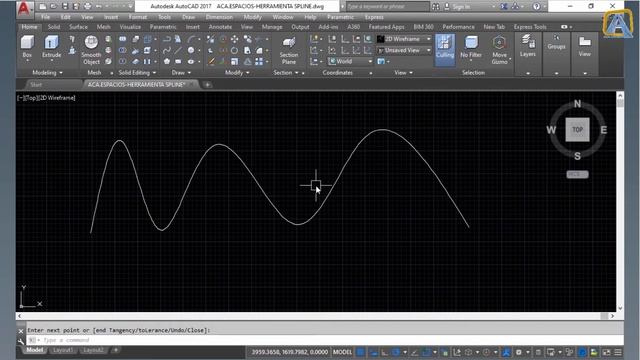Open the Move Gizmo tool
This screenshot has width=640, height=360.
click(499, 50)
